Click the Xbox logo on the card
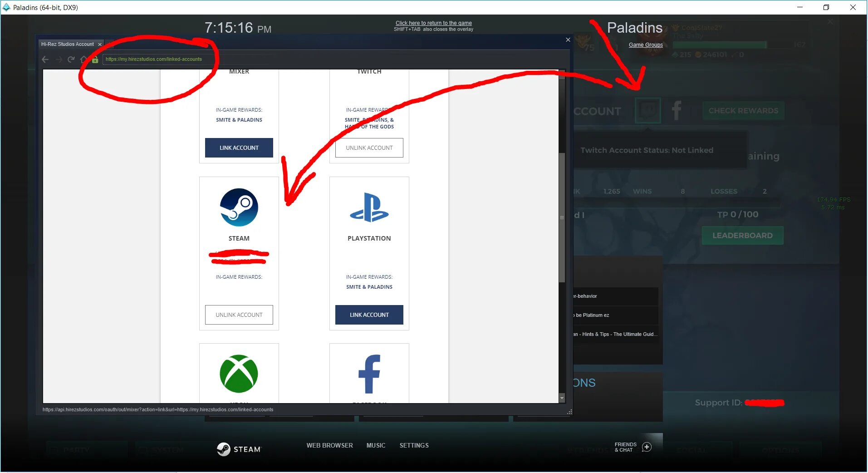Screen dimensions: 868x473 click(x=239, y=374)
